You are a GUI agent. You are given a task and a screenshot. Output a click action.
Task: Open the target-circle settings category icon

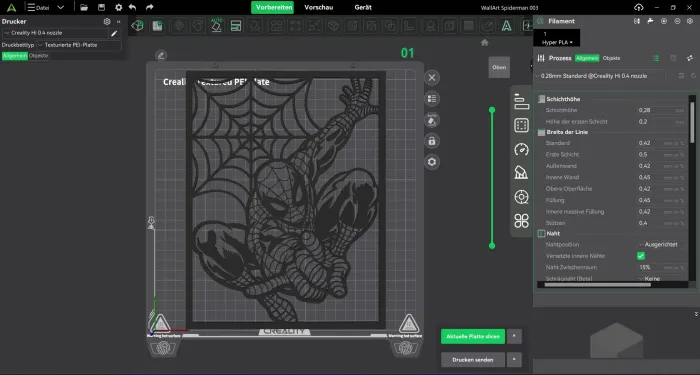[x=521, y=197]
